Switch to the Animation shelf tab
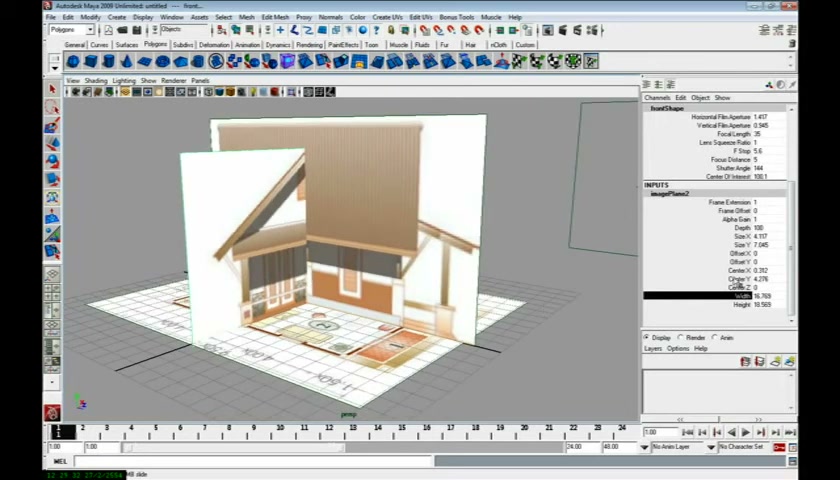 (x=248, y=45)
